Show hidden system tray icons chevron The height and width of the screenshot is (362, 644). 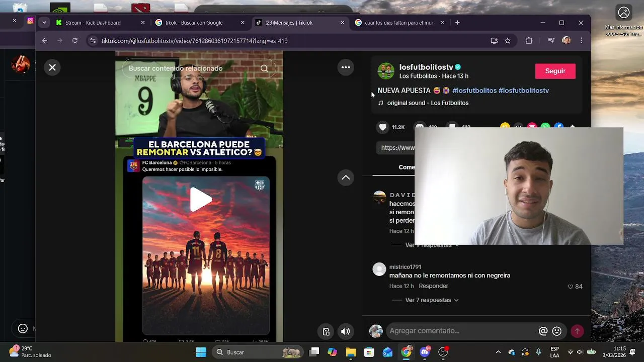[x=498, y=352]
